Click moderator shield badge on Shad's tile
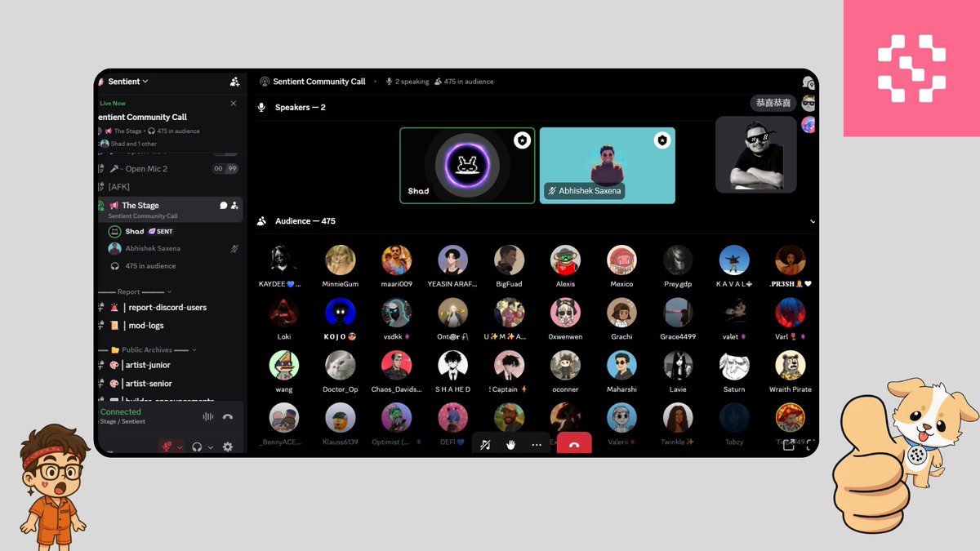The width and height of the screenshot is (980, 551). click(x=522, y=140)
